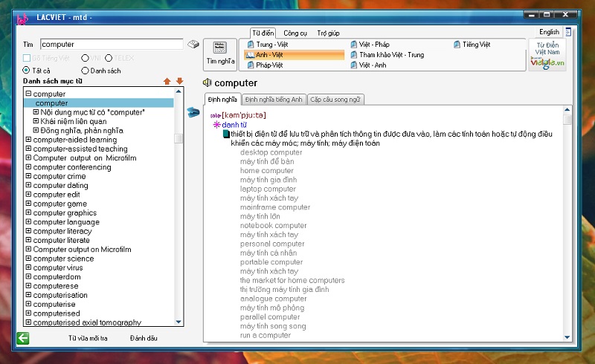Click the small panel icon next to English

pos(568,33)
